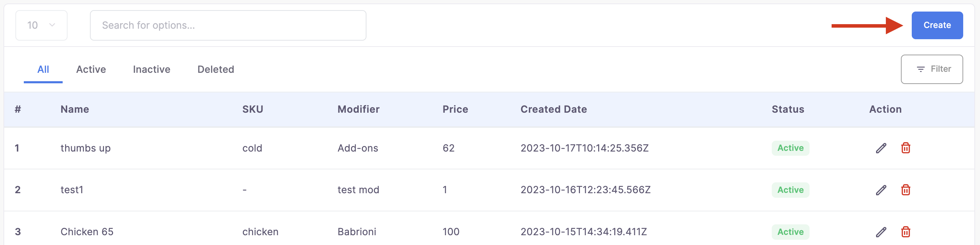Edit the thumbs up option
This screenshot has width=980, height=245.
[x=881, y=148]
